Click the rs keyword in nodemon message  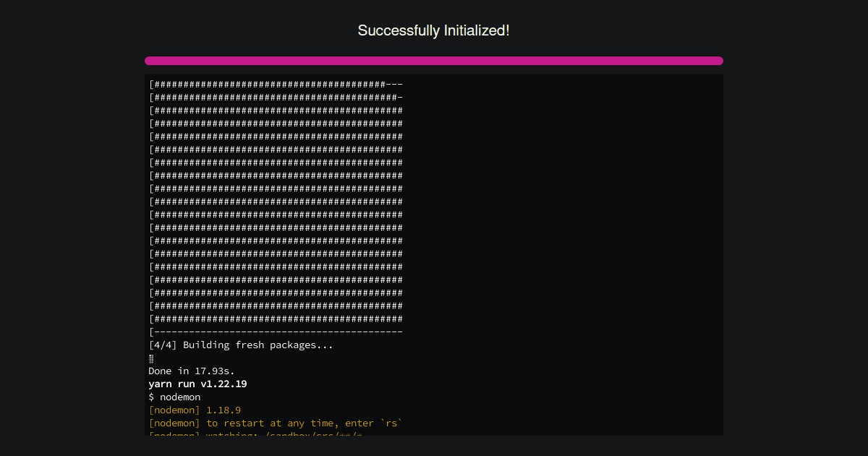(x=391, y=423)
